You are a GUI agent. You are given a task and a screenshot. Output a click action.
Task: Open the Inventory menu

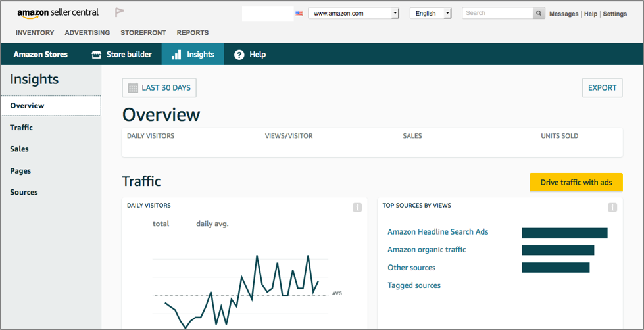click(35, 33)
